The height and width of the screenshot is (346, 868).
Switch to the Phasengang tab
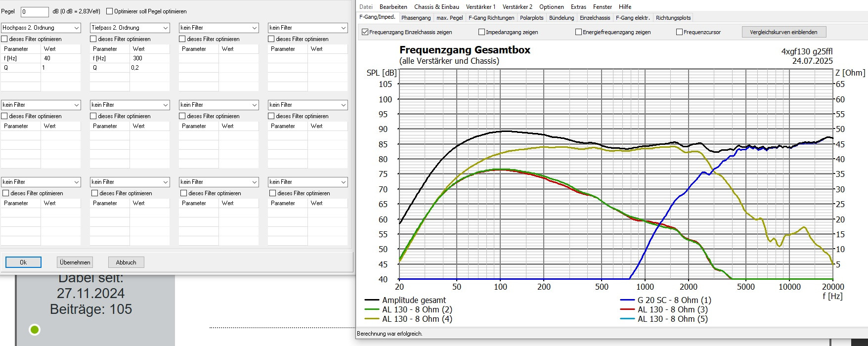coord(416,18)
